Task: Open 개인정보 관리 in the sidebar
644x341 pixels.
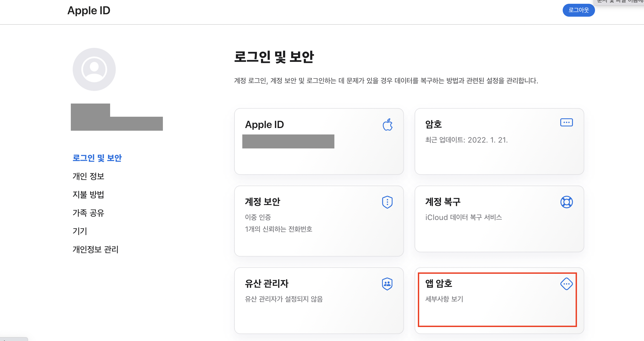Action: [x=95, y=249]
